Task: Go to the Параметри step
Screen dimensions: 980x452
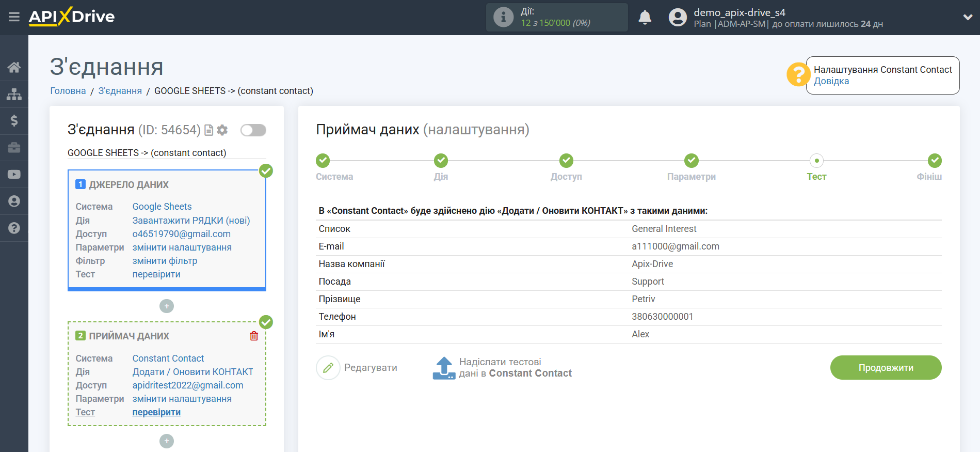Action: (x=692, y=161)
